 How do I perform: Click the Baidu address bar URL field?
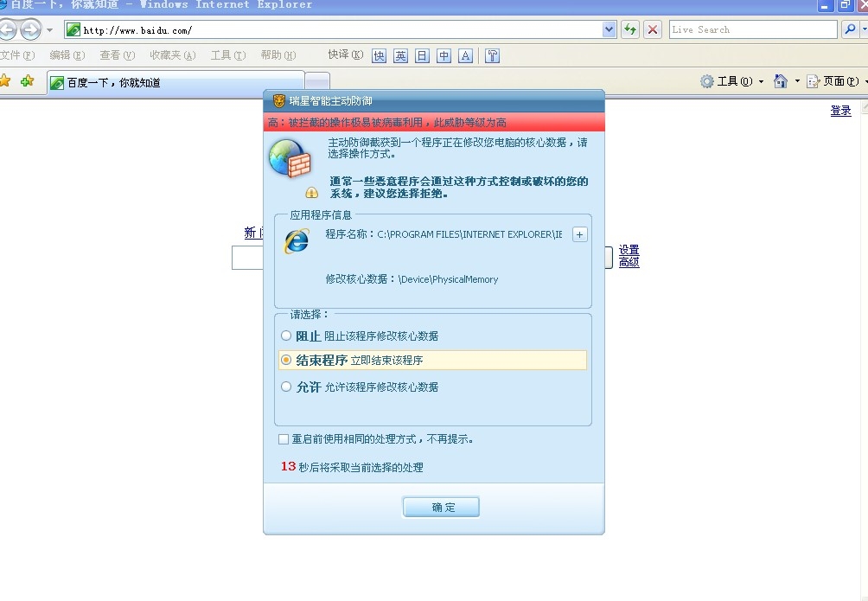tap(332, 30)
